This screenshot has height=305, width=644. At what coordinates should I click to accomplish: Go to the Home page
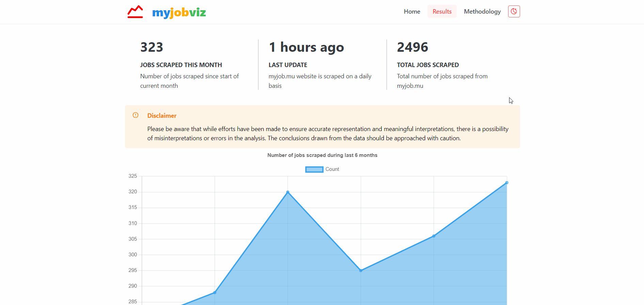[412, 12]
